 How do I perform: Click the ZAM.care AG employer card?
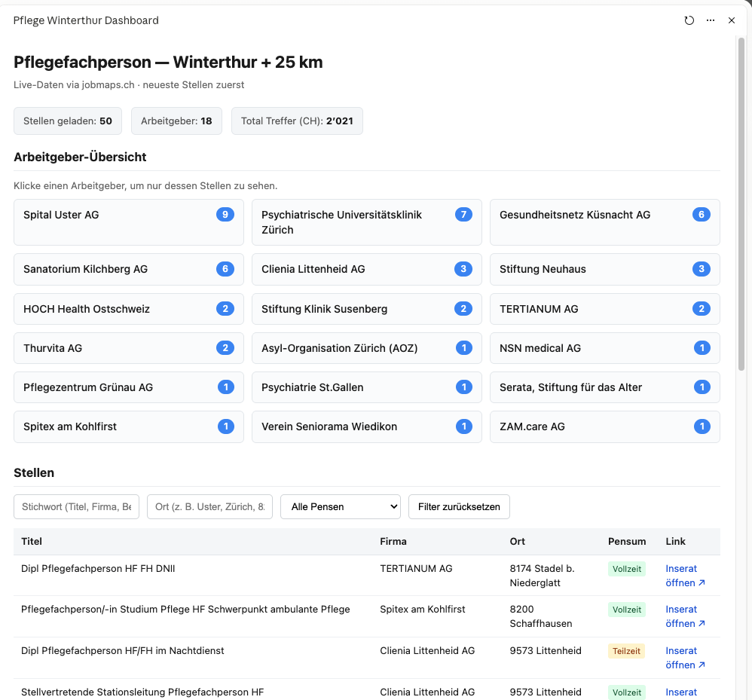605,426
